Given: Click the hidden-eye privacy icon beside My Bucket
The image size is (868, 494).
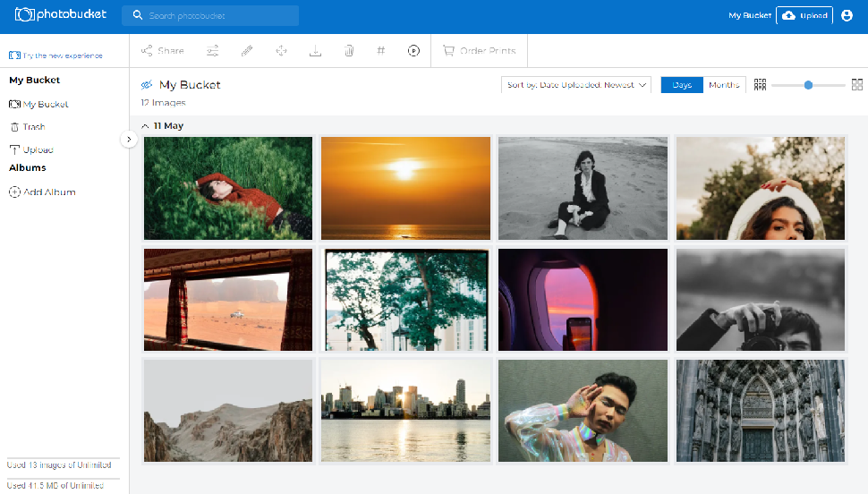Looking at the screenshot, I should pos(146,85).
